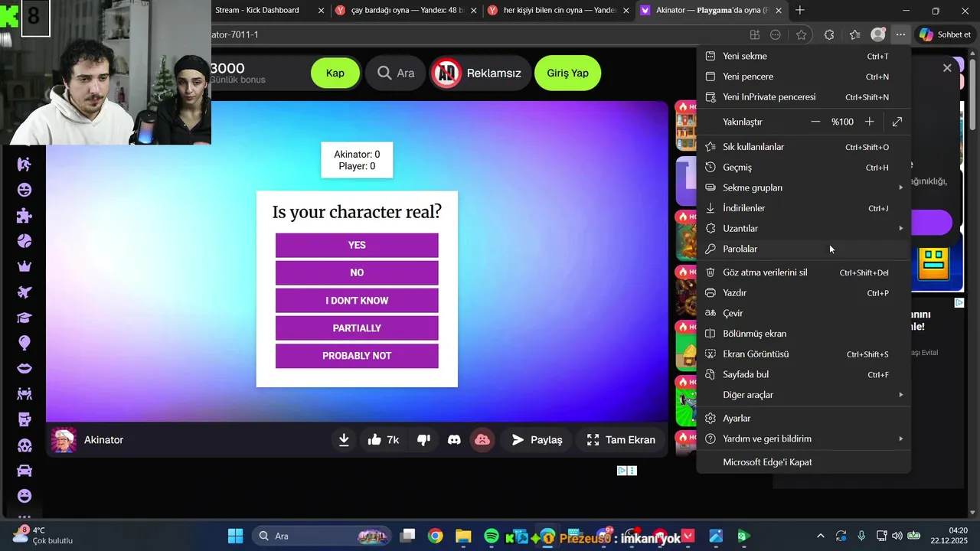Open the action games category running-figure icon
Screen dimensions: 980x551
point(24,164)
